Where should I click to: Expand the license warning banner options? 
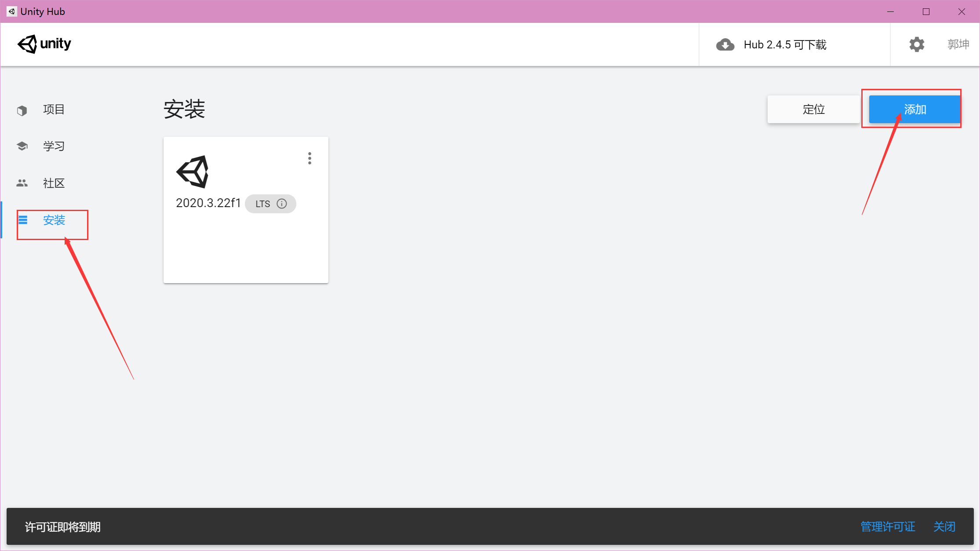[x=63, y=526]
